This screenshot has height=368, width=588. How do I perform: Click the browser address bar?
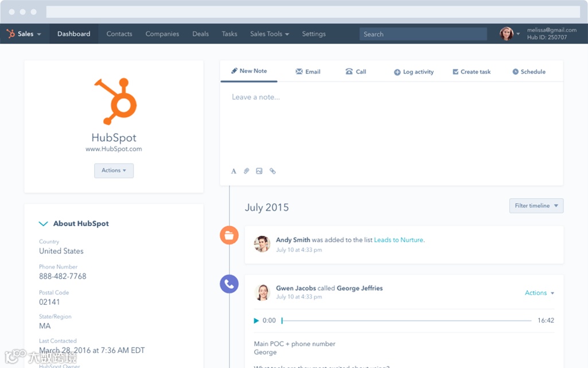pyautogui.click(x=313, y=11)
